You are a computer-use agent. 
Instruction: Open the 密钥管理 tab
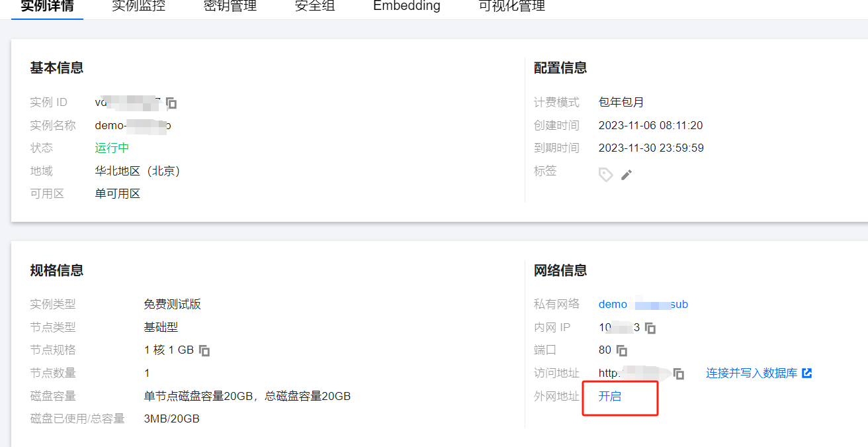pyautogui.click(x=230, y=7)
